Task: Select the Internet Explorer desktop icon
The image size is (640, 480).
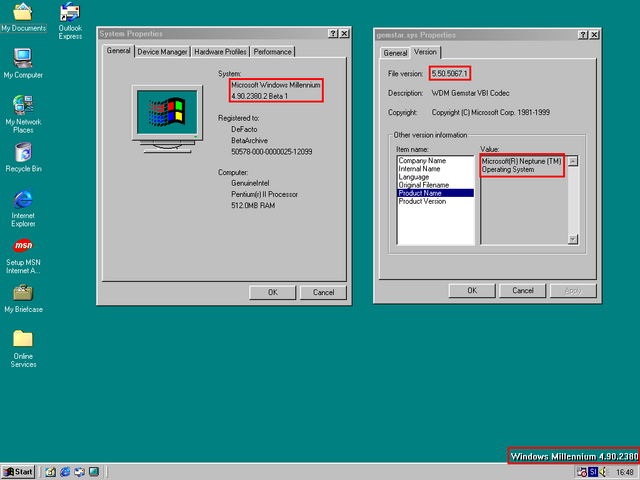Action: (23, 208)
